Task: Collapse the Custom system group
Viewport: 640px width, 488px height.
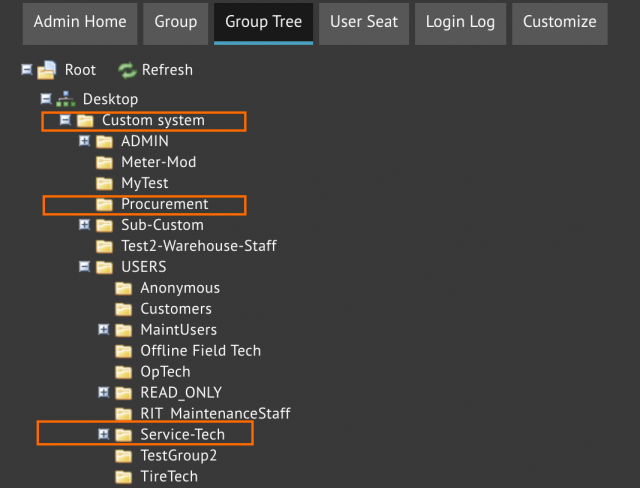Action: coord(65,120)
